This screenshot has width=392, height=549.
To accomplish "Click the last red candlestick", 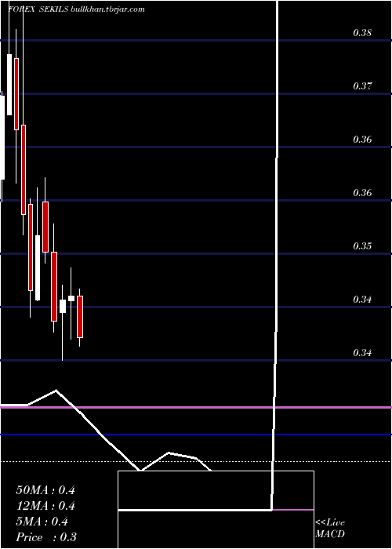I will click(x=80, y=317).
